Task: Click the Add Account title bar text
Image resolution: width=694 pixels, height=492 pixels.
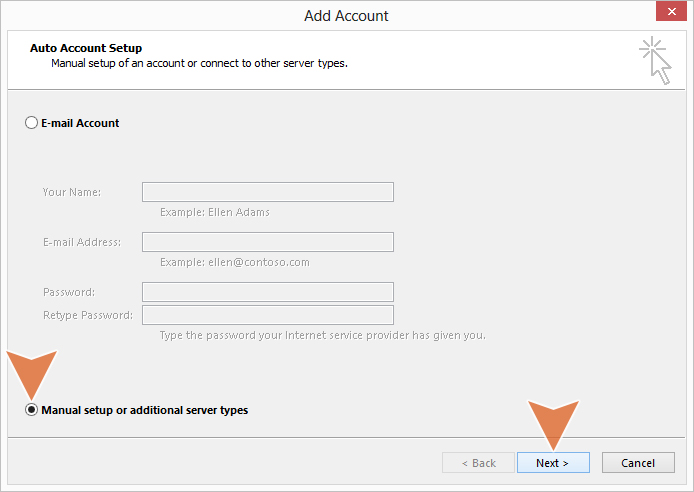Action: coord(346,16)
